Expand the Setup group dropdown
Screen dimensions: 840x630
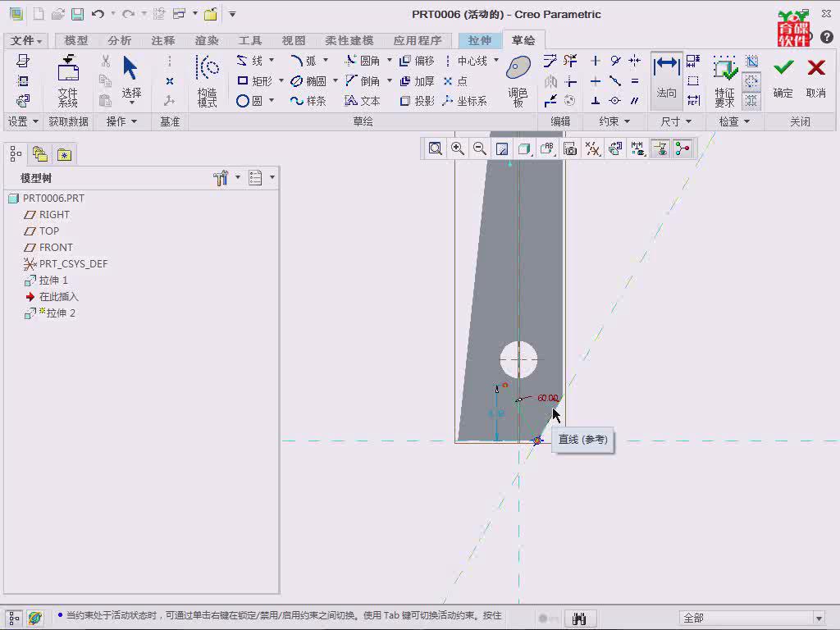point(23,121)
